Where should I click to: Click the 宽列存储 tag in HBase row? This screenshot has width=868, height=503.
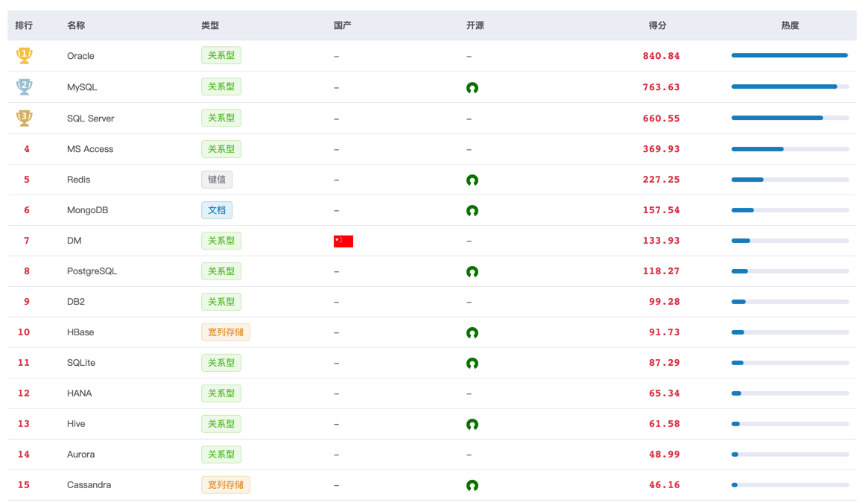[225, 332]
